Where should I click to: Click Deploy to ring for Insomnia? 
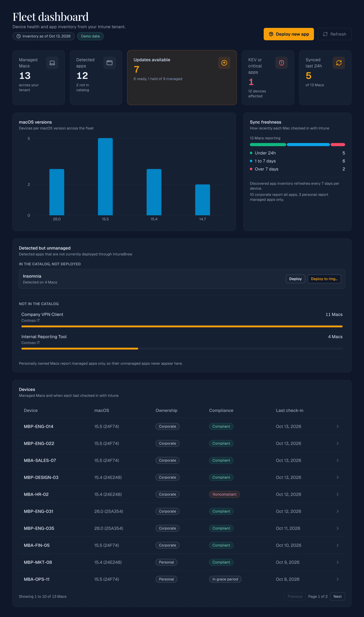point(324,279)
